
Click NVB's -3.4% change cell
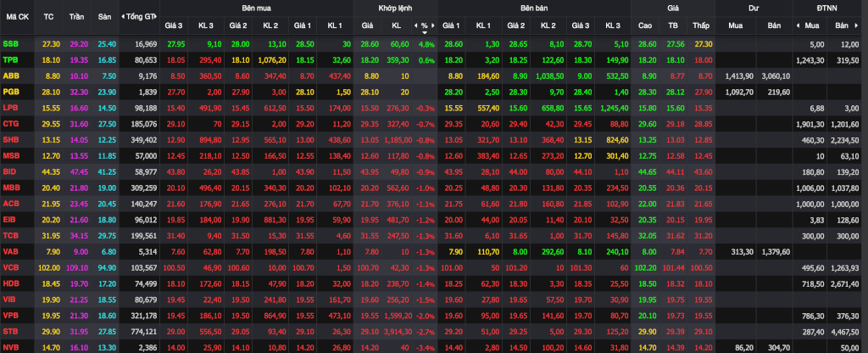426,348
